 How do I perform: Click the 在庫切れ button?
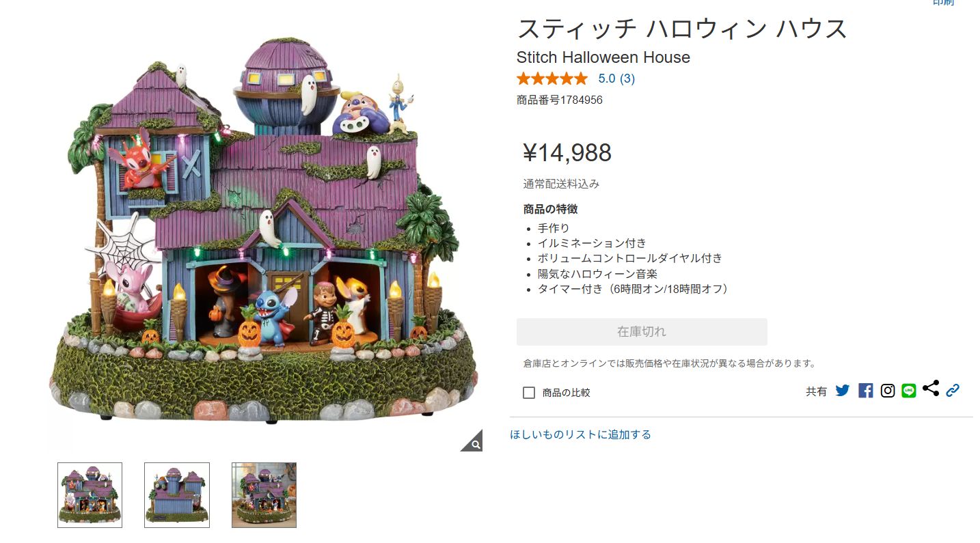coord(642,332)
